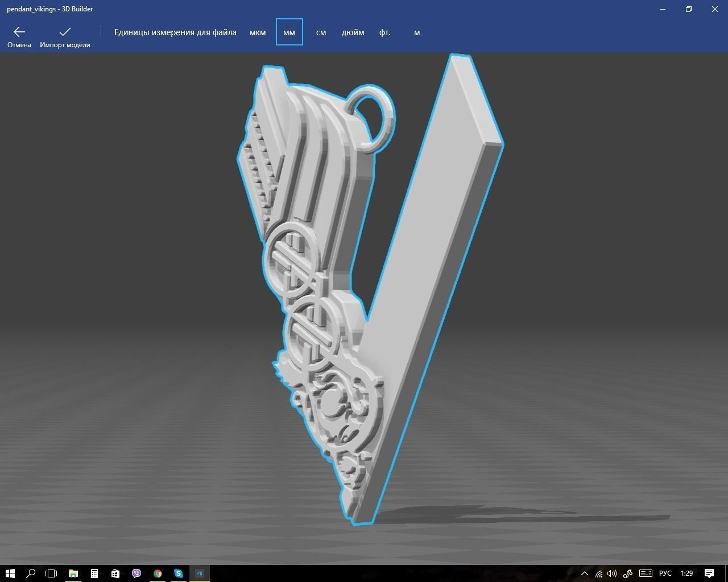Switch РУС input language
The height and width of the screenshot is (582, 728).
(665, 573)
